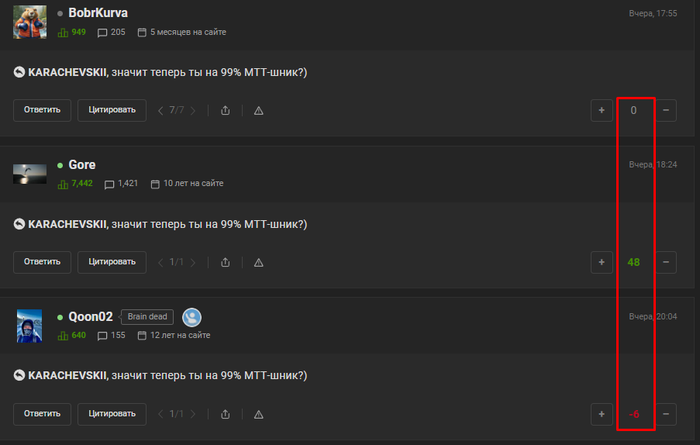
Task: Open Gore's user profile name
Action: pyautogui.click(x=82, y=165)
